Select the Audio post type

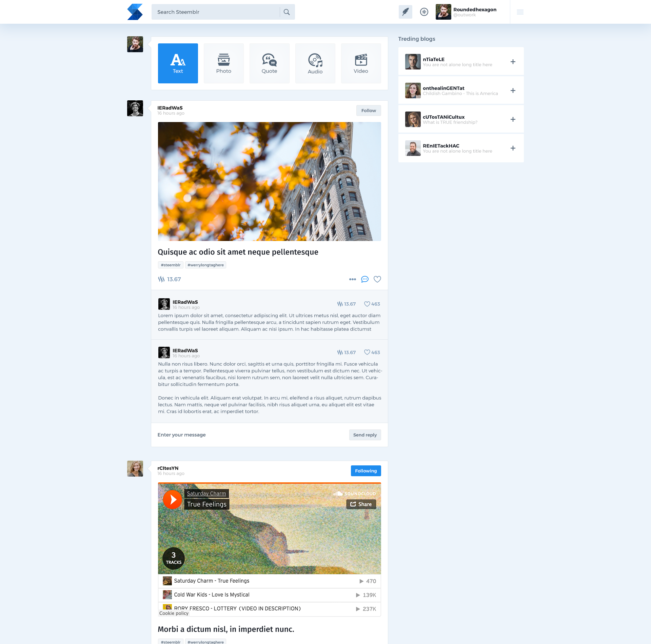coord(315,63)
